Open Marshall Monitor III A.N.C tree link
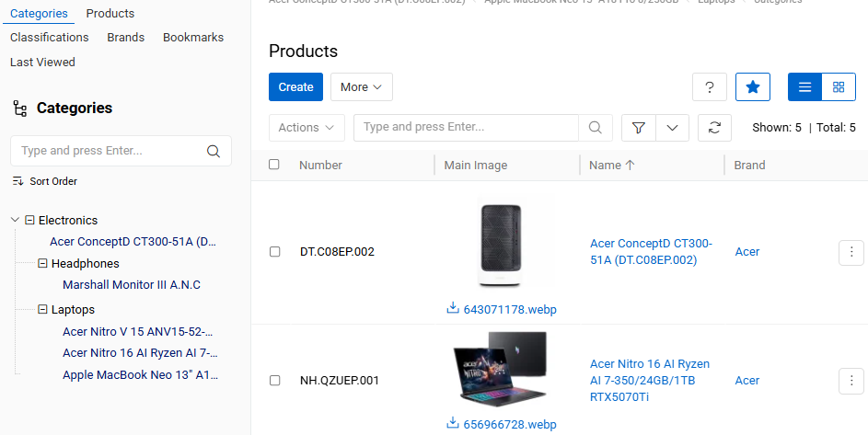 click(x=132, y=285)
